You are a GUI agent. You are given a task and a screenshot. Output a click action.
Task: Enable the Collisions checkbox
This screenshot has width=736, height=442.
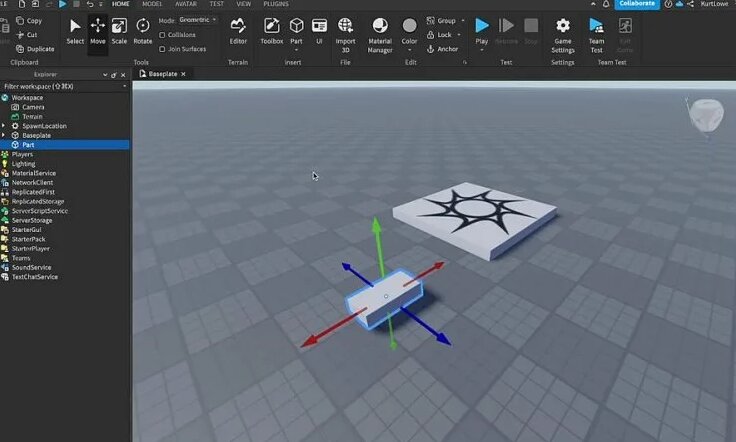162,35
